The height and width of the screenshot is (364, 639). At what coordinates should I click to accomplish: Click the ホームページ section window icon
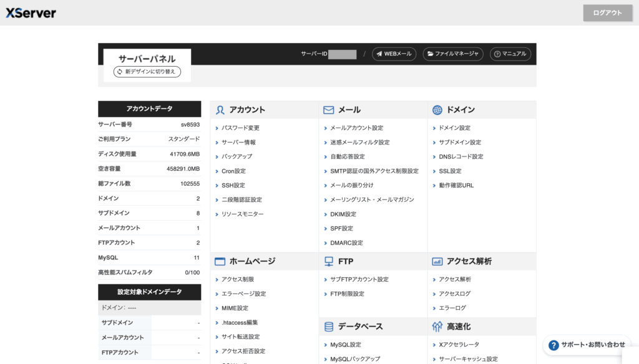[220, 261]
